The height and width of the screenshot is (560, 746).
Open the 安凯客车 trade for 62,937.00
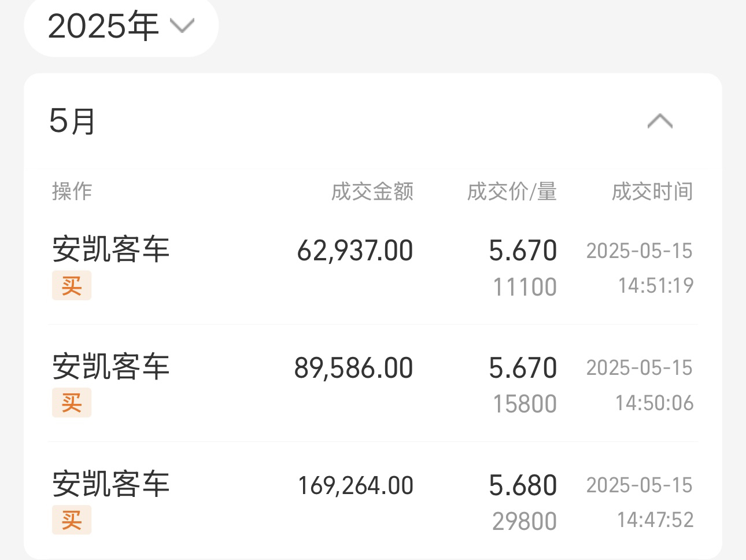pyautogui.click(x=373, y=266)
